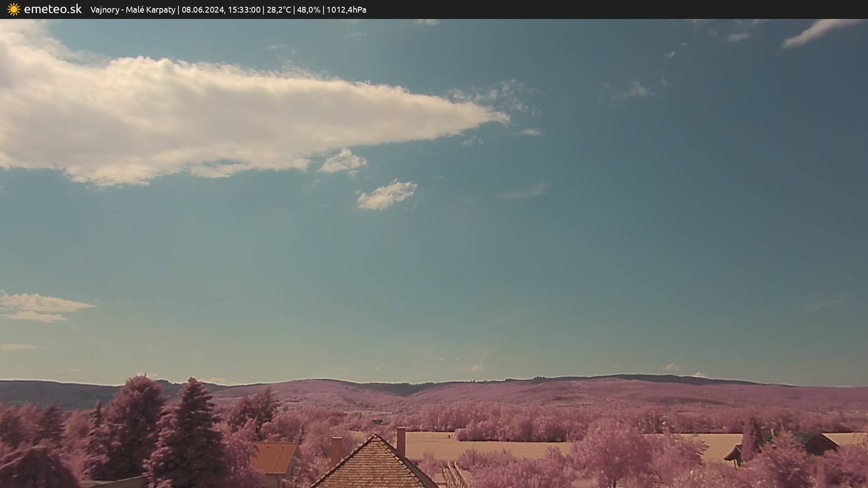Click the 1012,4hPa pressure reading
This screenshot has width=868, height=488.
[346, 10]
